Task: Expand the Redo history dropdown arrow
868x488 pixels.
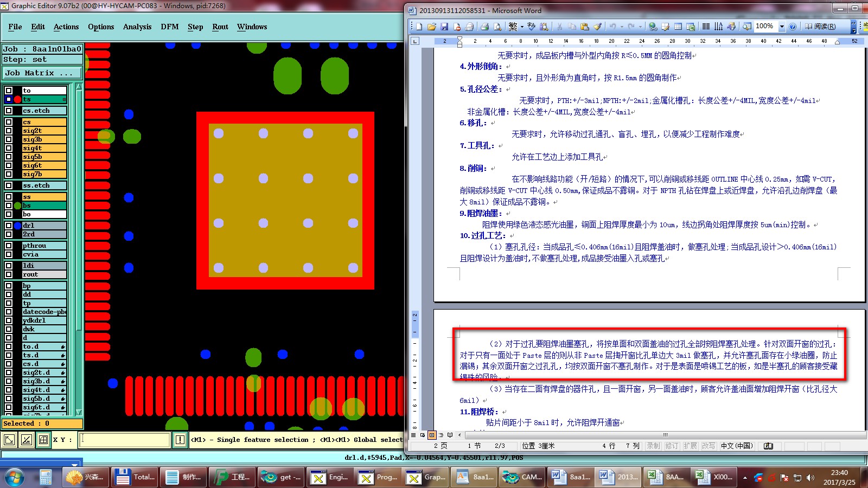Action: pyautogui.click(x=640, y=26)
